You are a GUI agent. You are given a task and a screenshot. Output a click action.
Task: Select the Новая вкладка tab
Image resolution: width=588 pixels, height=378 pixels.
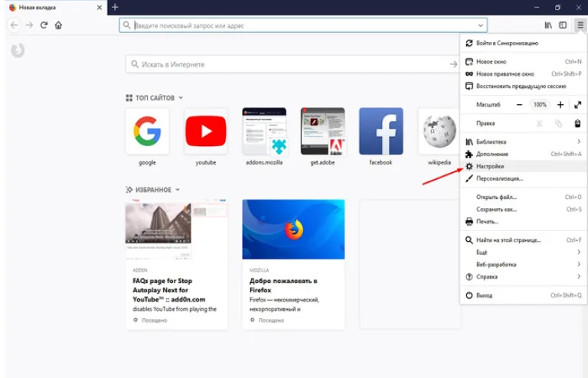[x=56, y=8]
